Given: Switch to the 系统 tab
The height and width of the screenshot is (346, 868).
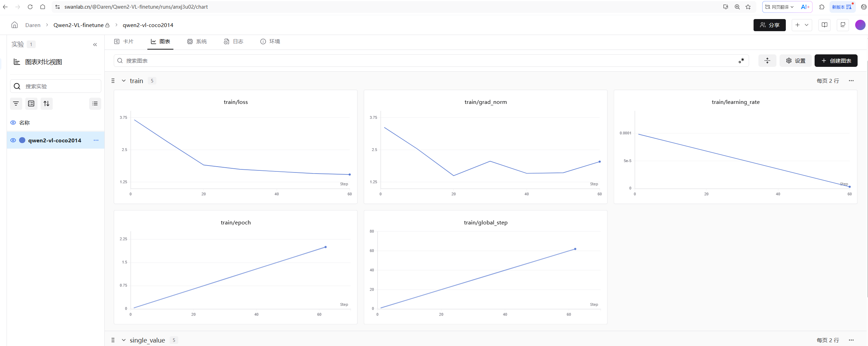Looking at the screenshot, I should click(x=197, y=42).
